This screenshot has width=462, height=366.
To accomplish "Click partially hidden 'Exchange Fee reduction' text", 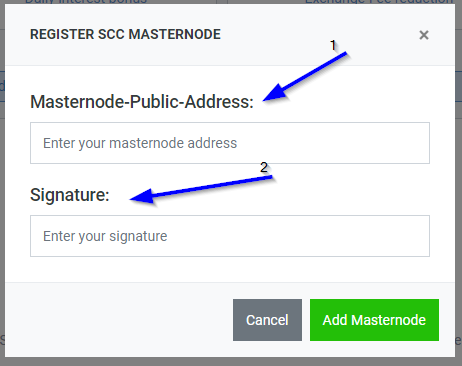I will [x=379, y=2].
